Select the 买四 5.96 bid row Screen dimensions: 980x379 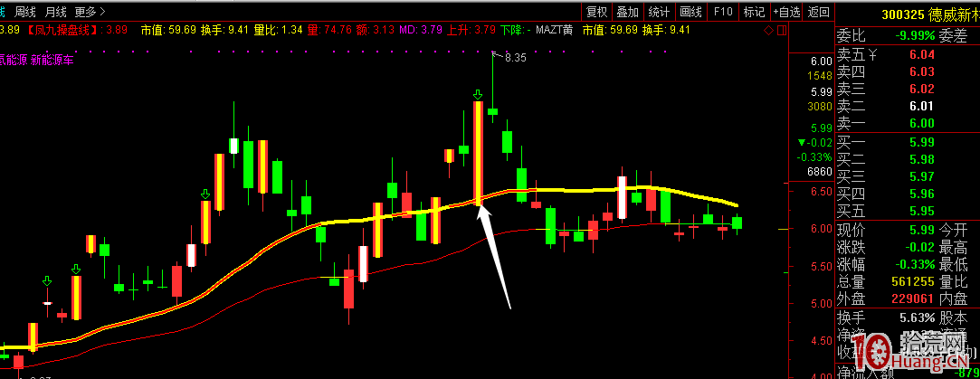click(908, 193)
